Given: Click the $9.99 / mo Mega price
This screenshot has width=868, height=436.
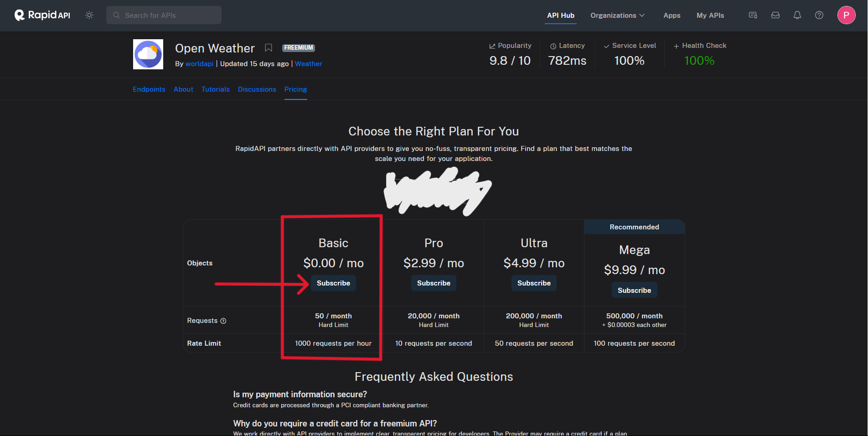Looking at the screenshot, I should coord(634,270).
